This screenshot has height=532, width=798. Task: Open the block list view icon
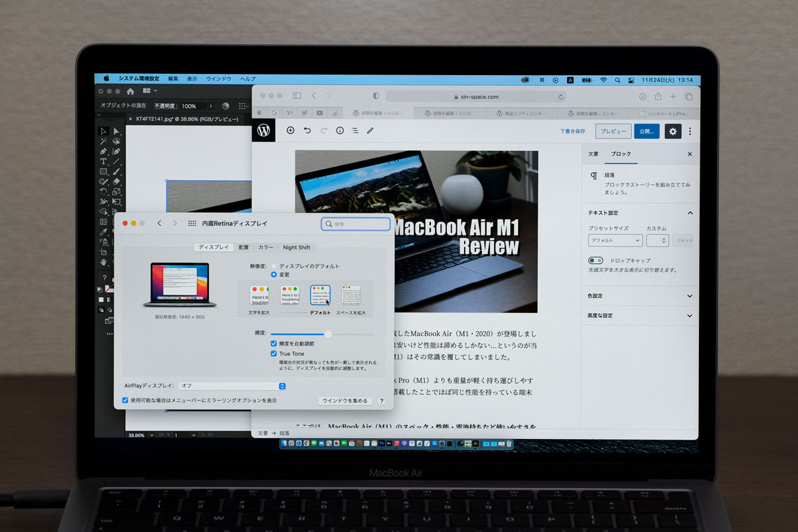tap(355, 131)
